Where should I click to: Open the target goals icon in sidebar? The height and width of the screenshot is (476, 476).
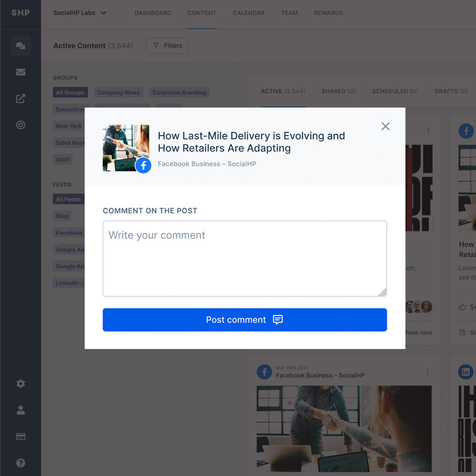pyautogui.click(x=21, y=125)
